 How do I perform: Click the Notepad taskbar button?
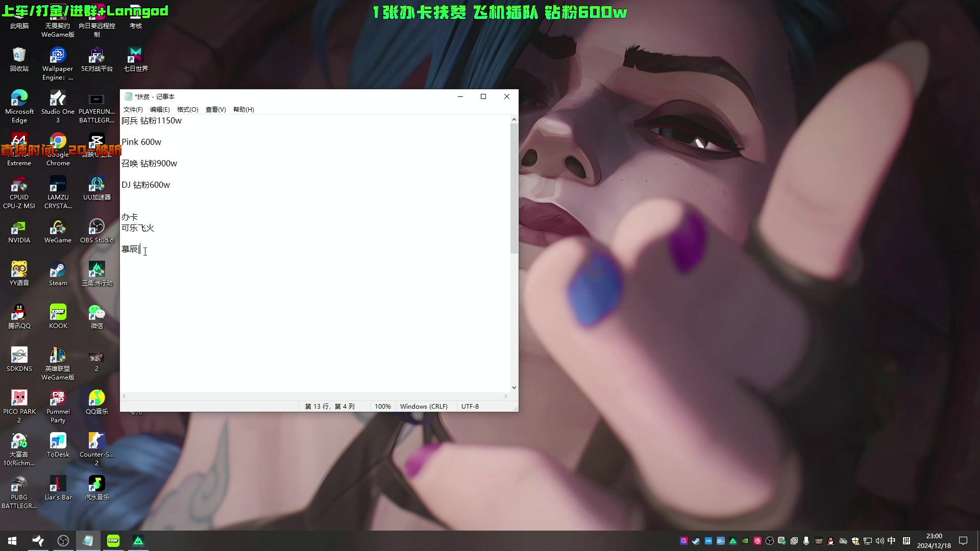(x=88, y=541)
